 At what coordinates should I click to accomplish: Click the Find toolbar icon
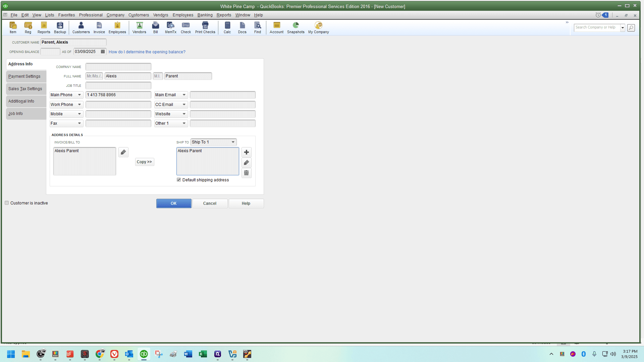[258, 27]
